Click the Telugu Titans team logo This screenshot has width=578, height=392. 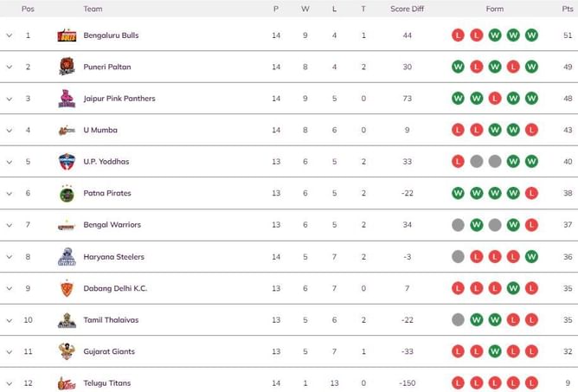click(67, 383)
